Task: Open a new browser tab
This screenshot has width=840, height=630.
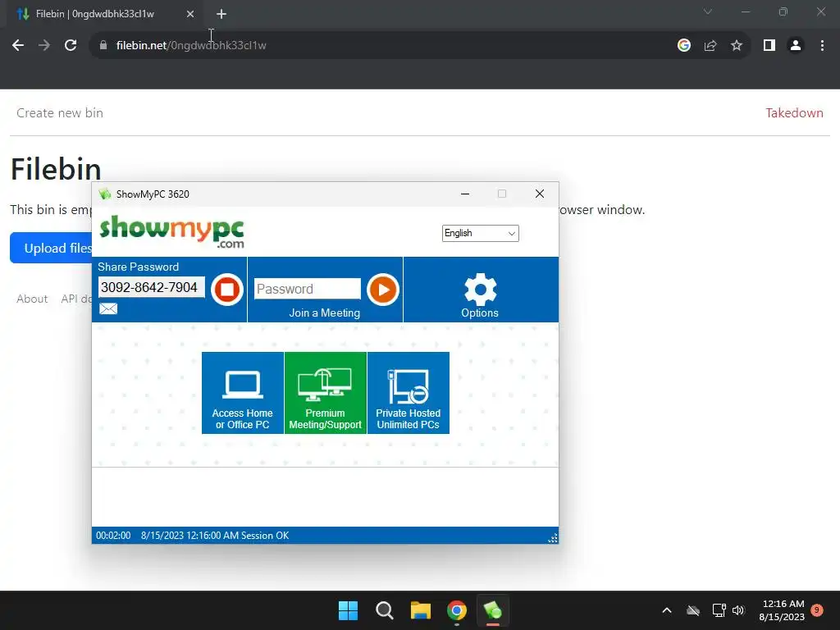Action: coord(221,14)
